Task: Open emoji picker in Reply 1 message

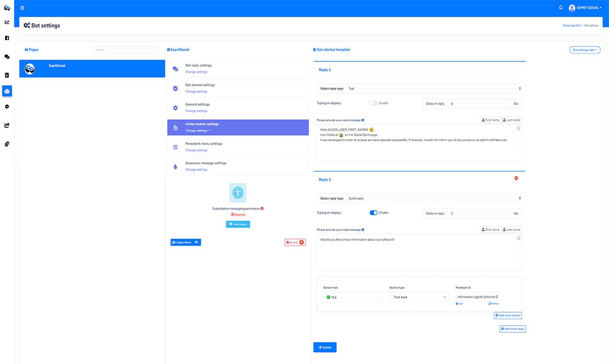Action: click(518, 128)
